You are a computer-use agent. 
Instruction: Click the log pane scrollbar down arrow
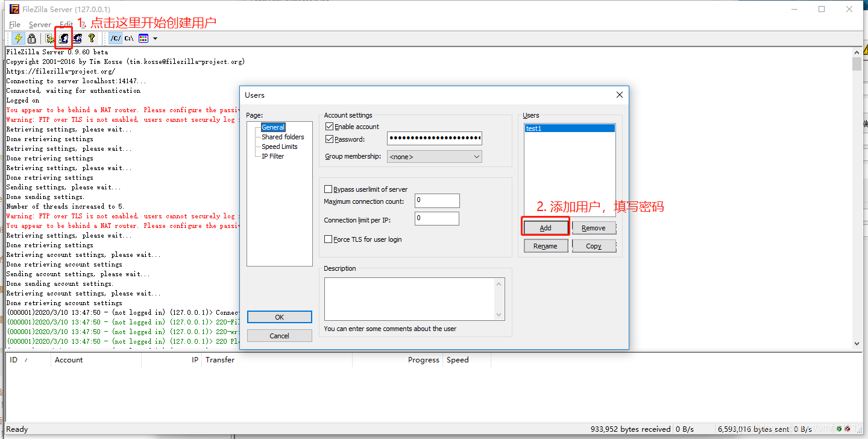857,344
